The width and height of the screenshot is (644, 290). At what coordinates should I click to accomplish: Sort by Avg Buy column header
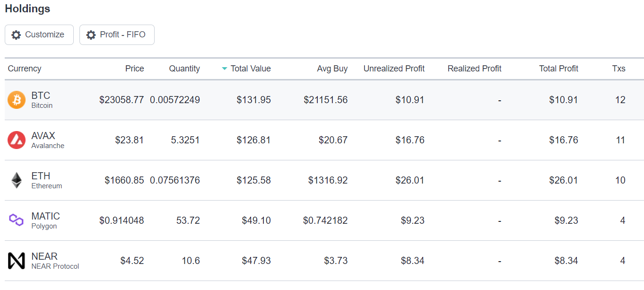pyautogui.click(x=332, y=69)
